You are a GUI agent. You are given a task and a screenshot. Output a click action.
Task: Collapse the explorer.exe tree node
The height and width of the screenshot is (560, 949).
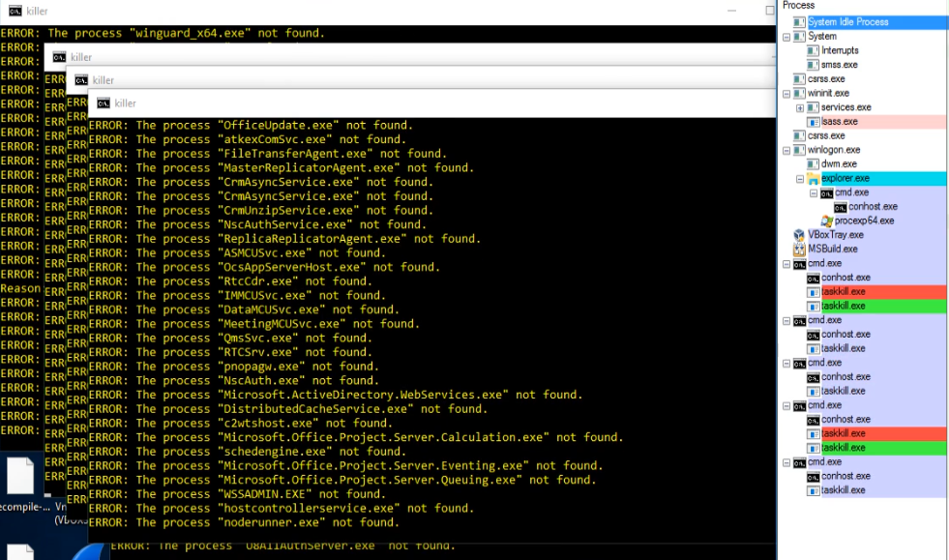tap(799, 179)
